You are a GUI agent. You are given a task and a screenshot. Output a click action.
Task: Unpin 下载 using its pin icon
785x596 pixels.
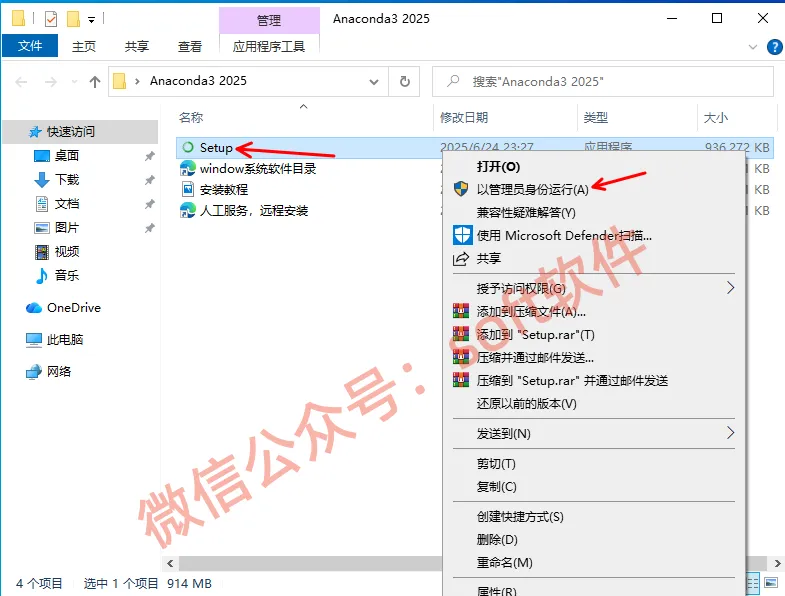tap(149, 180)
